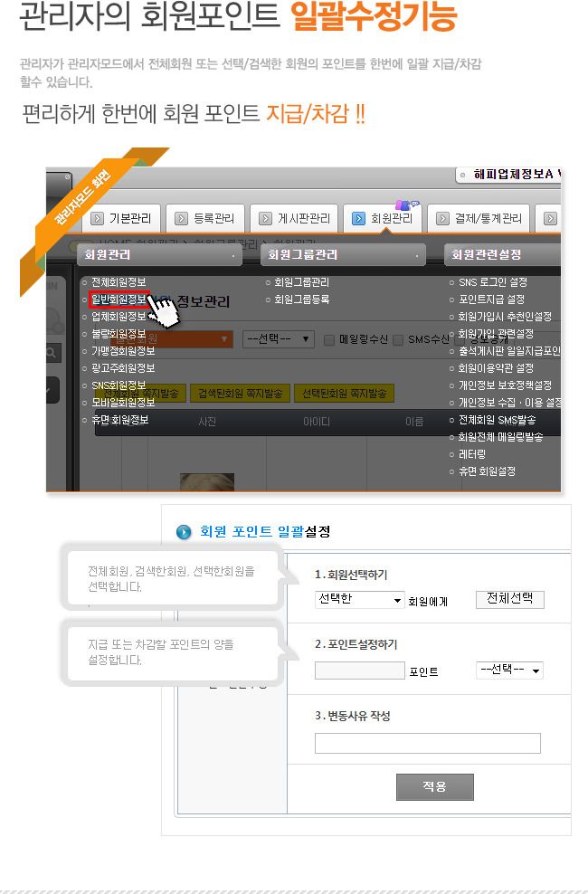Viewport: 588px width, 894px height.
Task: Click the arrow icon in 등록관리 tab
Action: [x=181, y=218]
